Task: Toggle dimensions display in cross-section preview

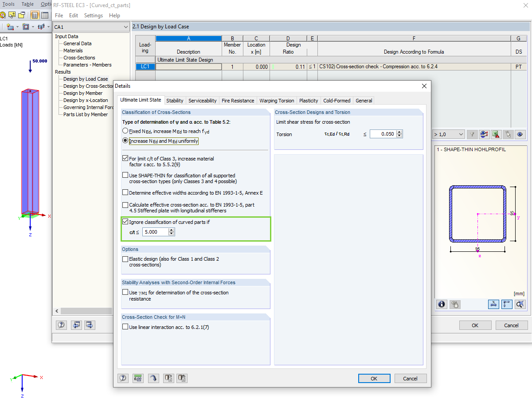Action: (493, 304)
